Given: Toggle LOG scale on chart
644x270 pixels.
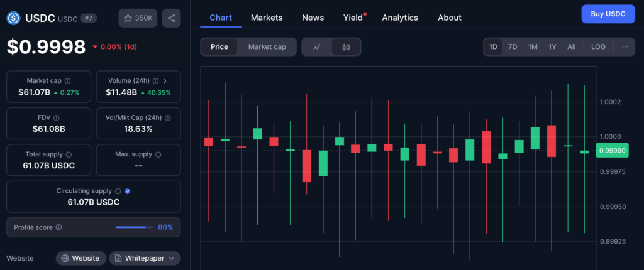Looking at the screenshot, I should click(598, 47).
